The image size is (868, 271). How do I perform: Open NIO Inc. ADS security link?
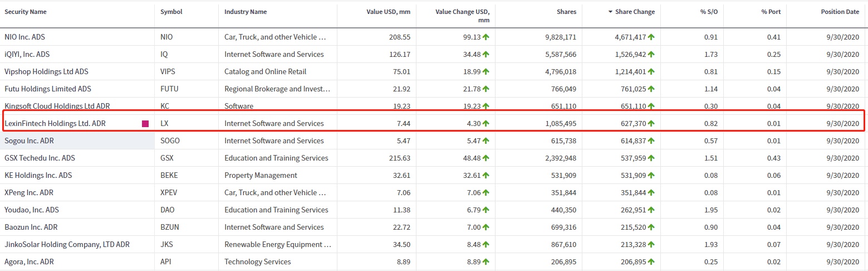pos(25,37)
